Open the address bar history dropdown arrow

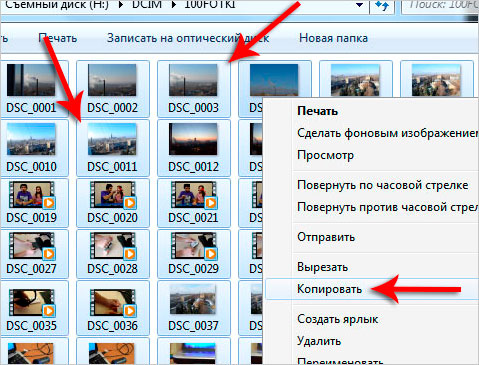(359, 5)
